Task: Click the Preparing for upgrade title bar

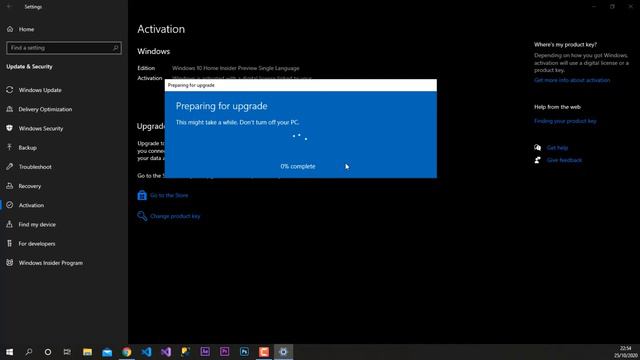Action: [x=300, y=85]
